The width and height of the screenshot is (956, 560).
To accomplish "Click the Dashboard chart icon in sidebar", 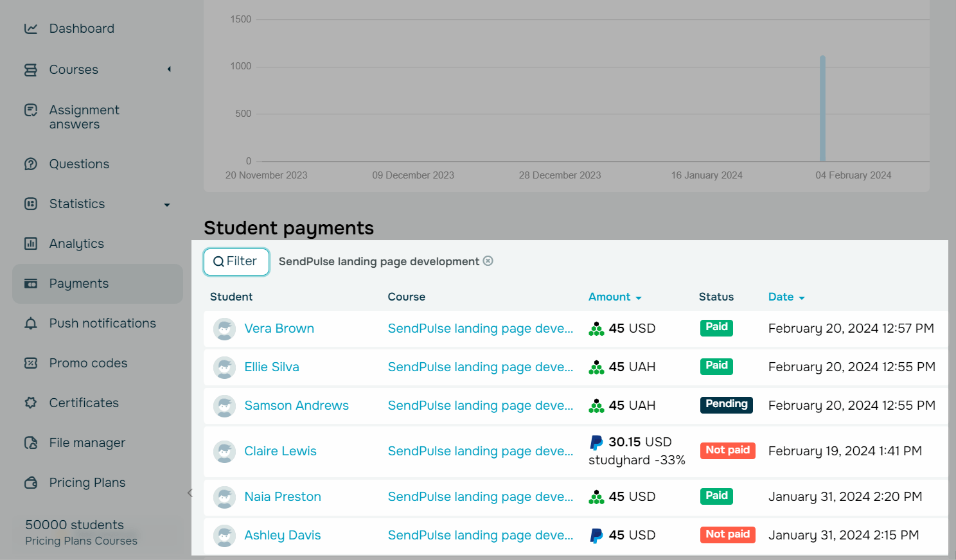I will (x=31, y=28).
